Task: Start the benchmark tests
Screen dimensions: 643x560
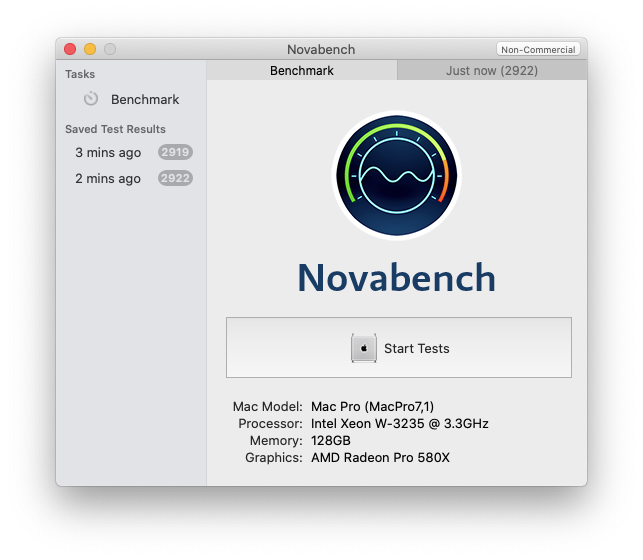Action: 399,348
